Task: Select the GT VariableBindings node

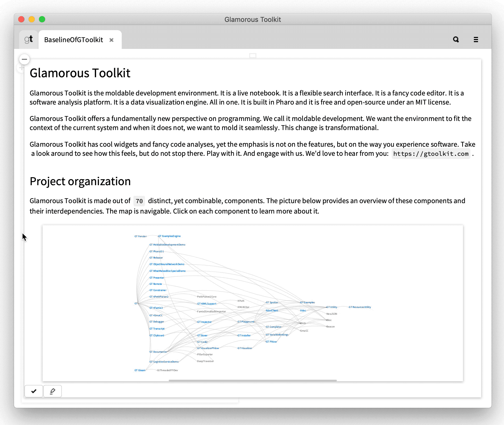Action: [x=277, y=335]
